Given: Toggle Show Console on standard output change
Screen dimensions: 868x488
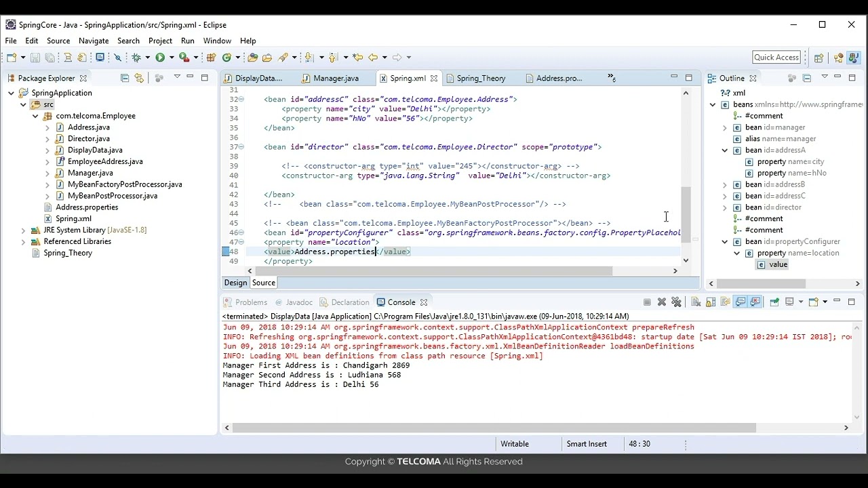Looking at the screenshot, I should pyautogui.click(x=740, y=302).
